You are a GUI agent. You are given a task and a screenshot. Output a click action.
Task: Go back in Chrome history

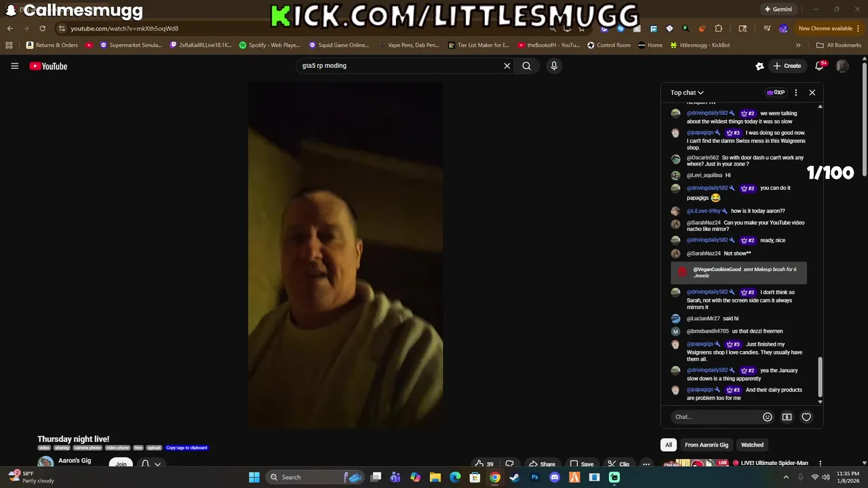[x=10, y=28]
